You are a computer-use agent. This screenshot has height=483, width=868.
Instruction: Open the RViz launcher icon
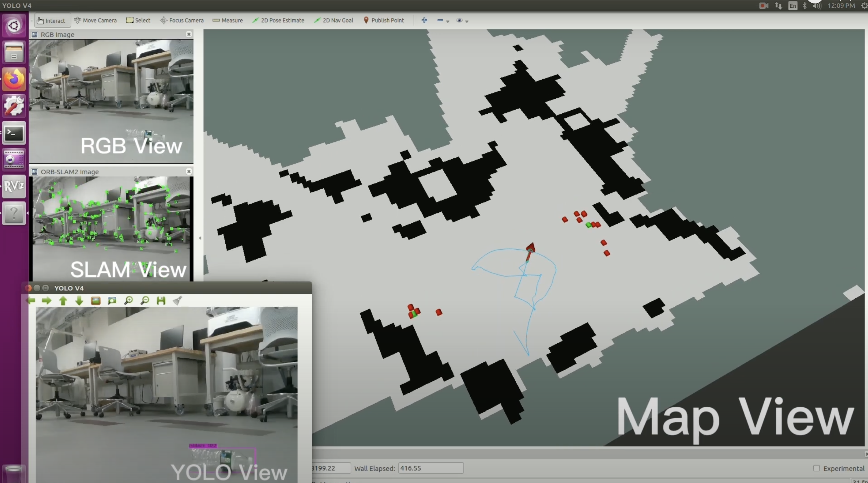click(14, 186)
